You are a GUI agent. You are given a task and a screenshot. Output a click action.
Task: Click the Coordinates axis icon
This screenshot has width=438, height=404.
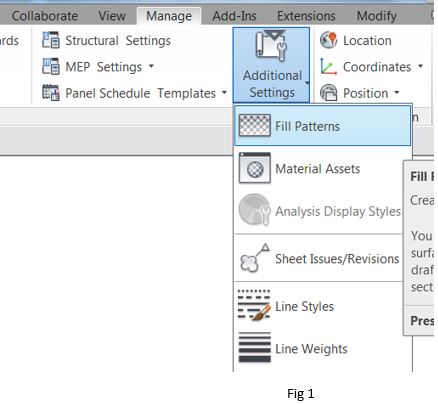click(328, 66)
